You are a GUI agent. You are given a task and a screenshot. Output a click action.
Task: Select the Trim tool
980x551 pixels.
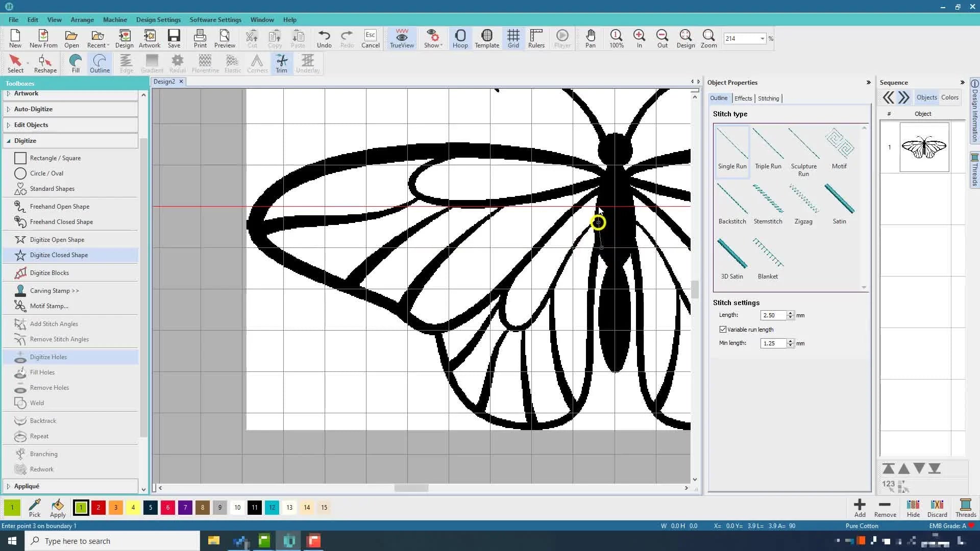coord(281,63)
